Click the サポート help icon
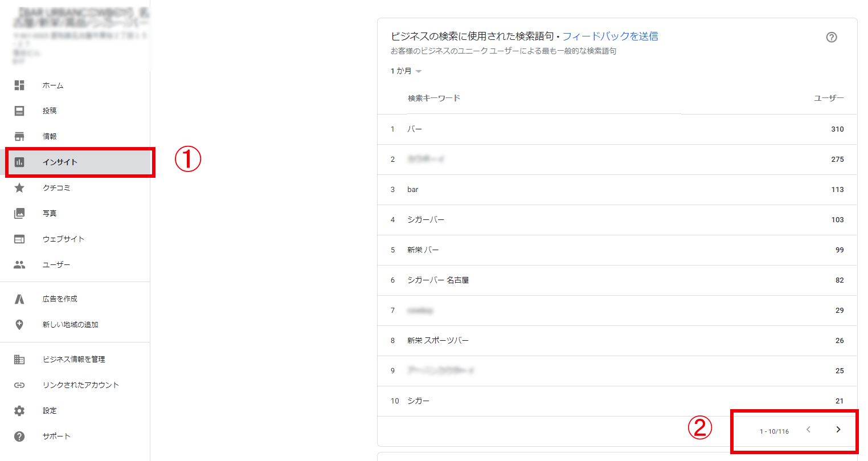868x461 pixels. click(x=19, y=436)
